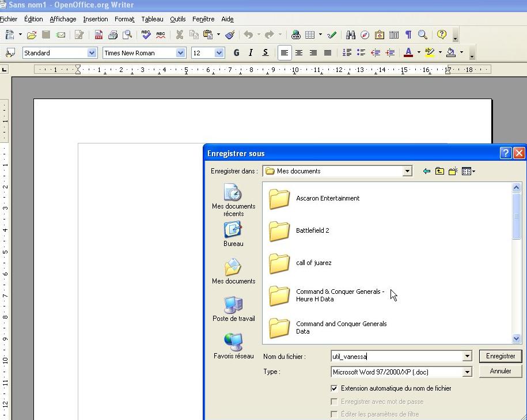Image resolution: width=527 pixels, height=420 pixels.
Task: Apply the paragraph background color bucket
Action: click(451, 52)
